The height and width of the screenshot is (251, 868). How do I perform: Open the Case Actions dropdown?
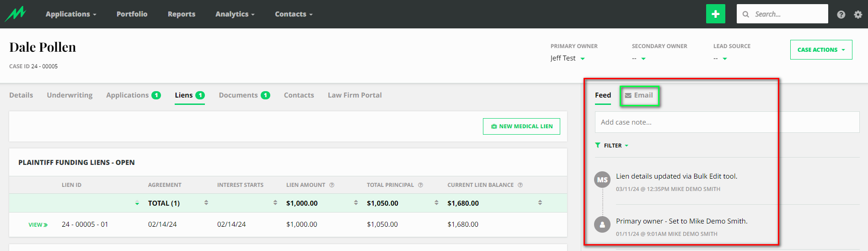tap(821, 49)
